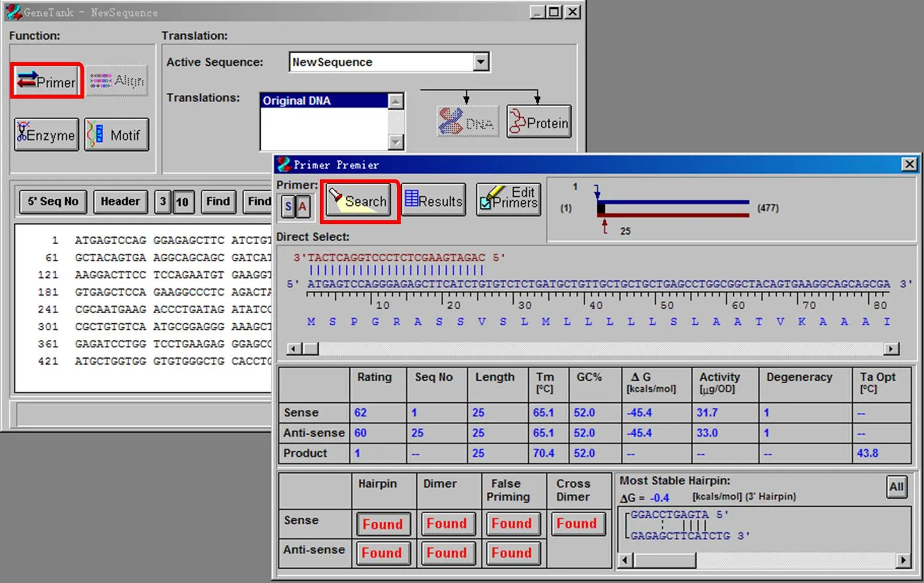Image resolution: width=924 pixels, height=583 pixels.
Task: Expand the Active Sequence dropdown
Action: pos(481,62)
